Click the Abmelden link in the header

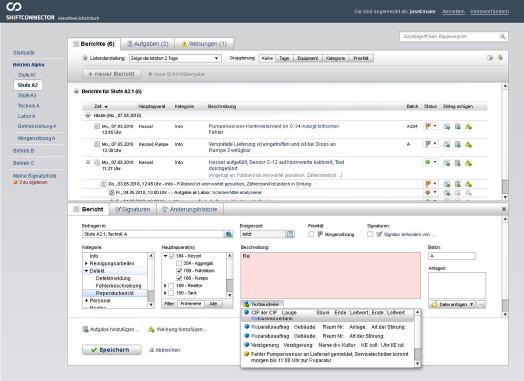(453, 11)
